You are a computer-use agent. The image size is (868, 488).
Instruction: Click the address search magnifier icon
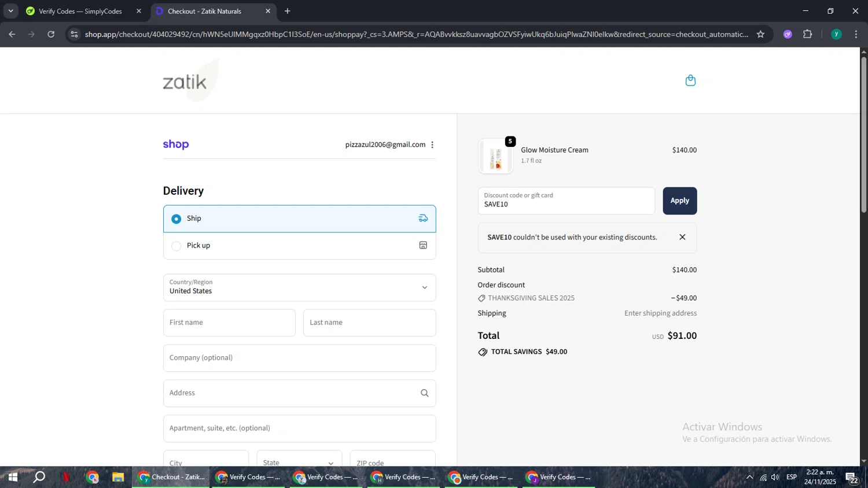424,393
